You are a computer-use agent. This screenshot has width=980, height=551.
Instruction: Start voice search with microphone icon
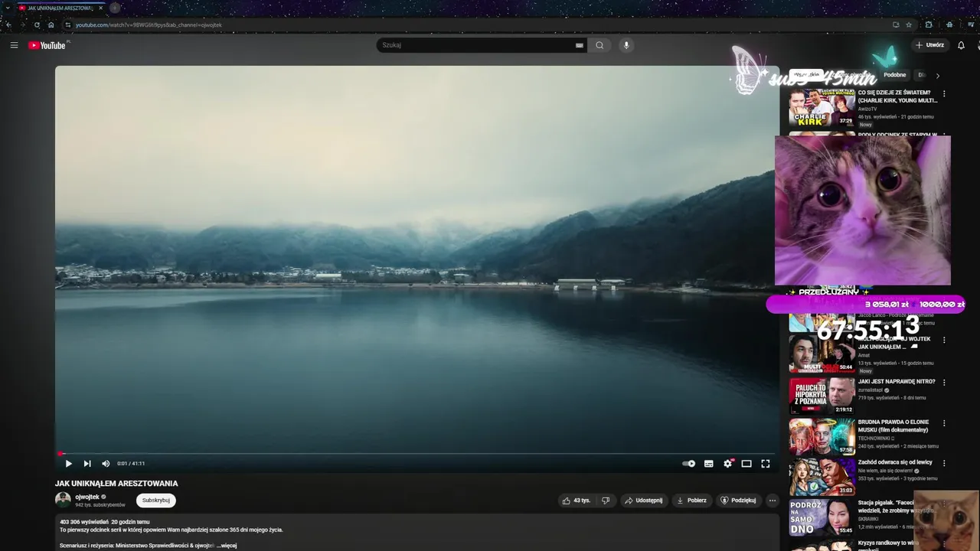tap(626, 45)
